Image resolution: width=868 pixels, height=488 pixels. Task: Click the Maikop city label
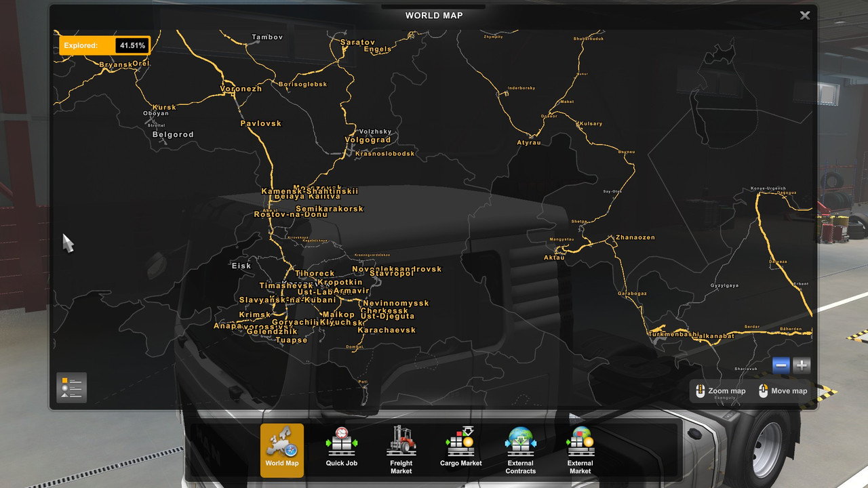[338, 315]
